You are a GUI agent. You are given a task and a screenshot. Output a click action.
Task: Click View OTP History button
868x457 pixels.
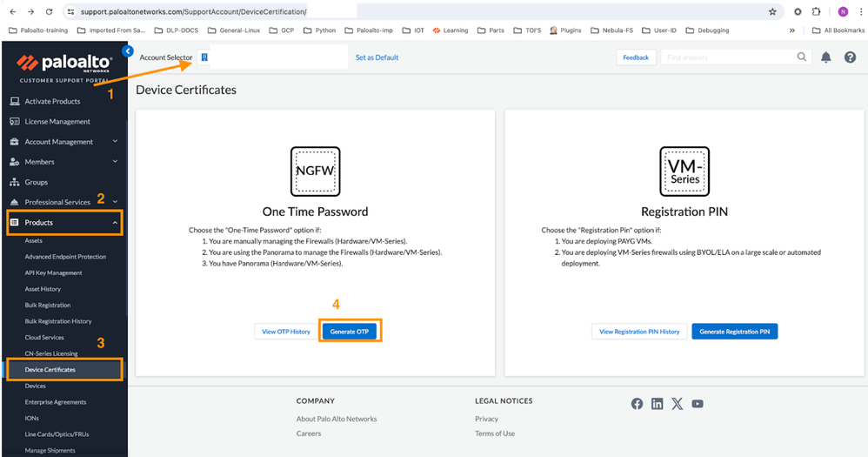pyautogui.click(x=286, y=332)
